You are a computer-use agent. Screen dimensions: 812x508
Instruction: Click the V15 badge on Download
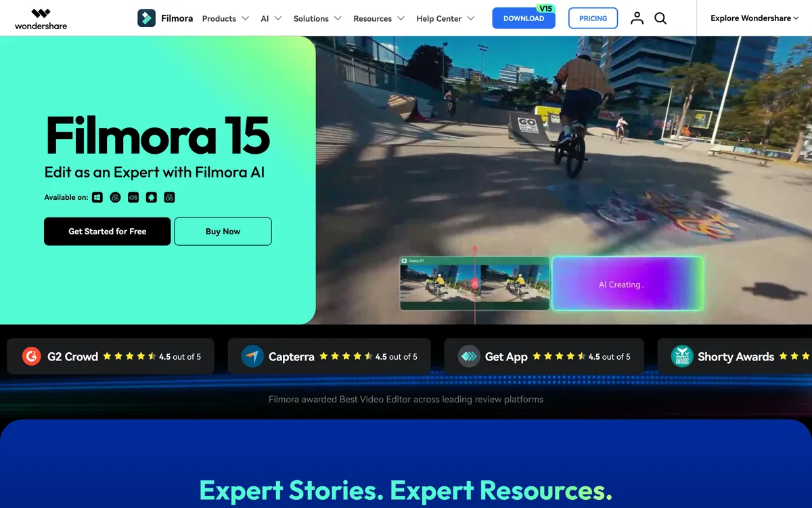(545, 8)
